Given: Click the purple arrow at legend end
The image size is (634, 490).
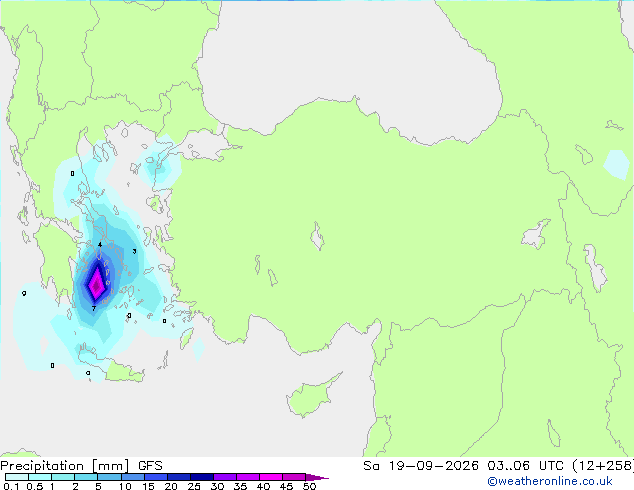Looking at the screenshot, I should (x=317, y=477).
